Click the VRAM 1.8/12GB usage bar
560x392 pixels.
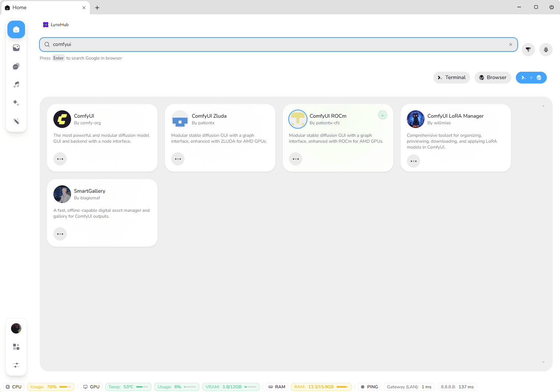[231, 387]
